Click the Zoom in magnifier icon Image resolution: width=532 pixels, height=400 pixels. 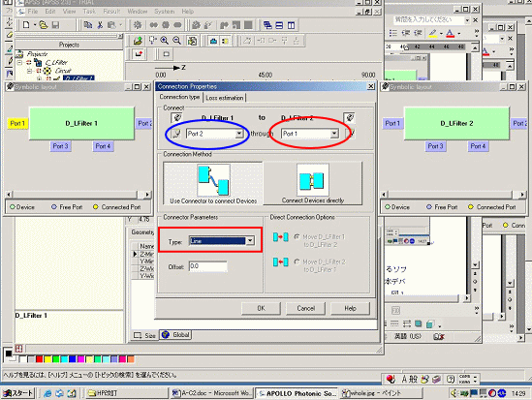165,41
